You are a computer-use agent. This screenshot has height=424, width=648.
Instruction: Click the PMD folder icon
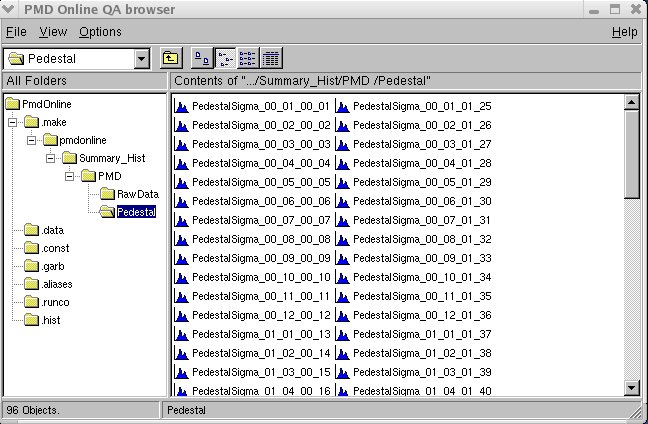[88, 176]
